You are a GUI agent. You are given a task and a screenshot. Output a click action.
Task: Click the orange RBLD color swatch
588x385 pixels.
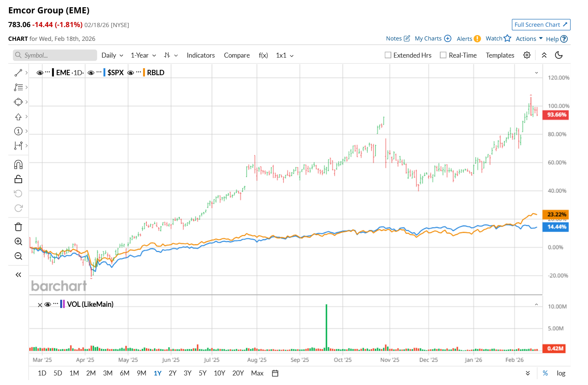click(144, 72)
